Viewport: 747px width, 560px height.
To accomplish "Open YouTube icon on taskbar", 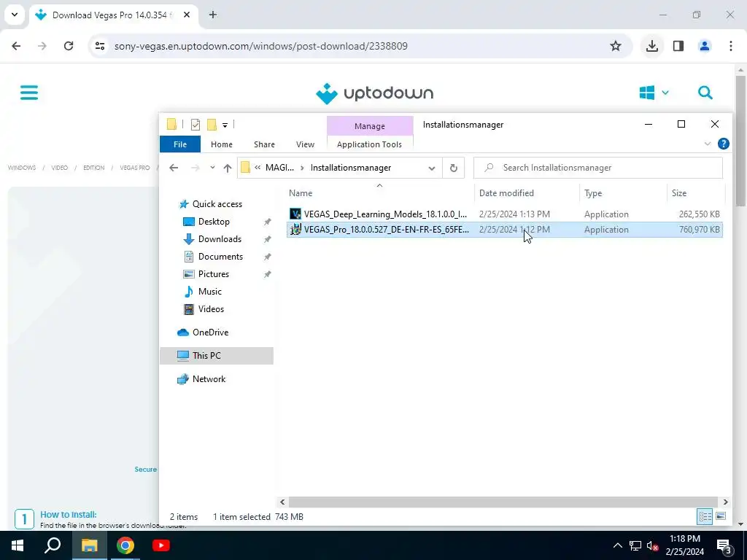I will [161, 545].
